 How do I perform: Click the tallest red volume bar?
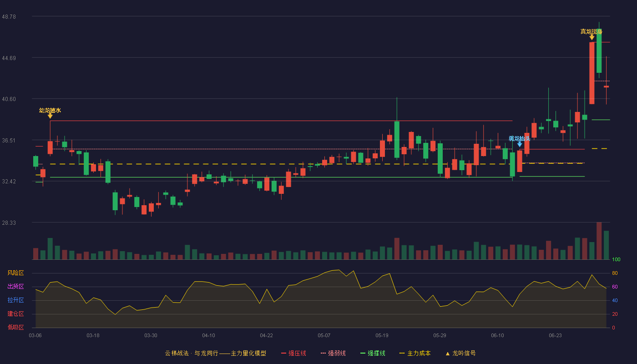click(x=599, y=241)
